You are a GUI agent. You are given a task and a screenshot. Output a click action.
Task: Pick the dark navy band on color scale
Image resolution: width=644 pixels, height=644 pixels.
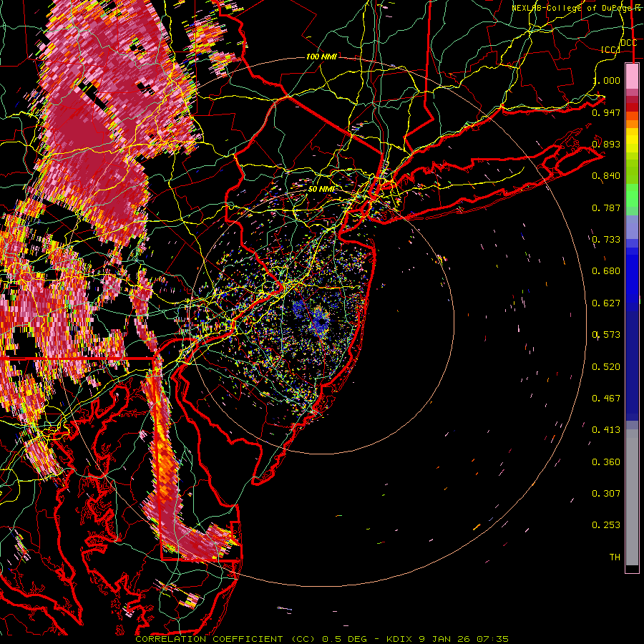click(632, 366)
